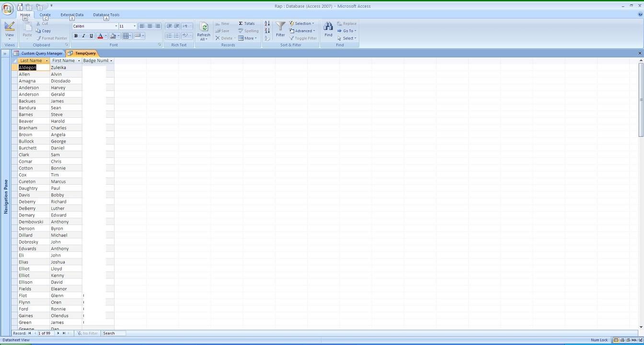Expand the Selection filter dropdown
Screen dimensions: 644x345
click(302, 23)
